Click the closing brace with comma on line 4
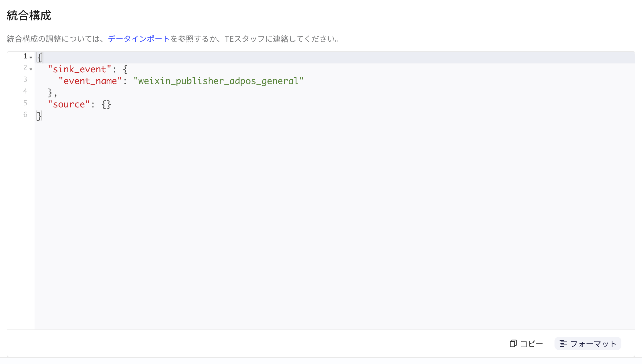Image resolution: width=642 pixels, height=364 pixels. tap(52, 93)
